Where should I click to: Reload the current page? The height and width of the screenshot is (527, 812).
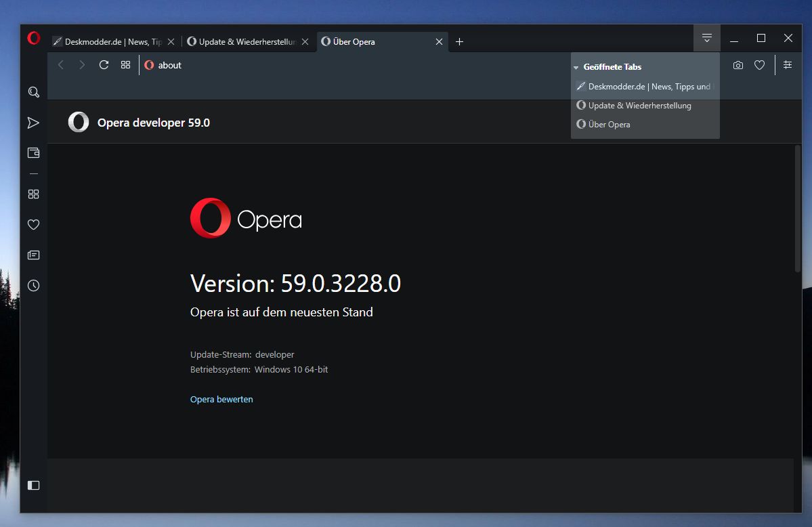104,65
